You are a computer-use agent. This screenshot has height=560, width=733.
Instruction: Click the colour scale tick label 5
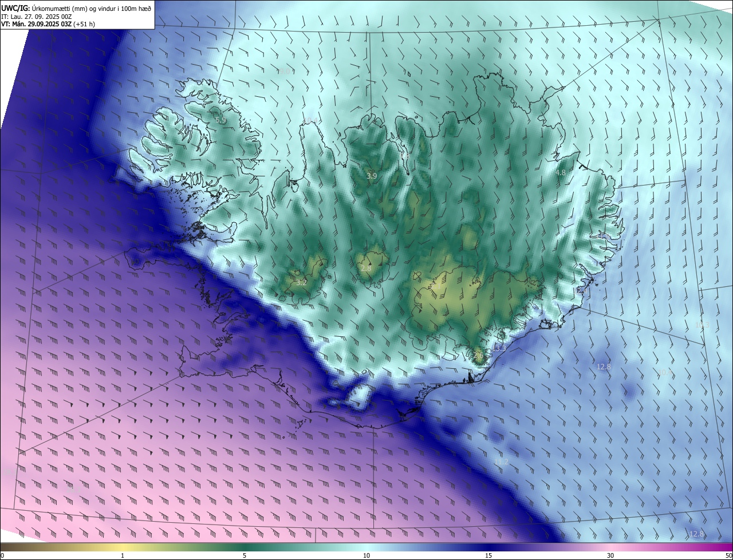point(245,555)
